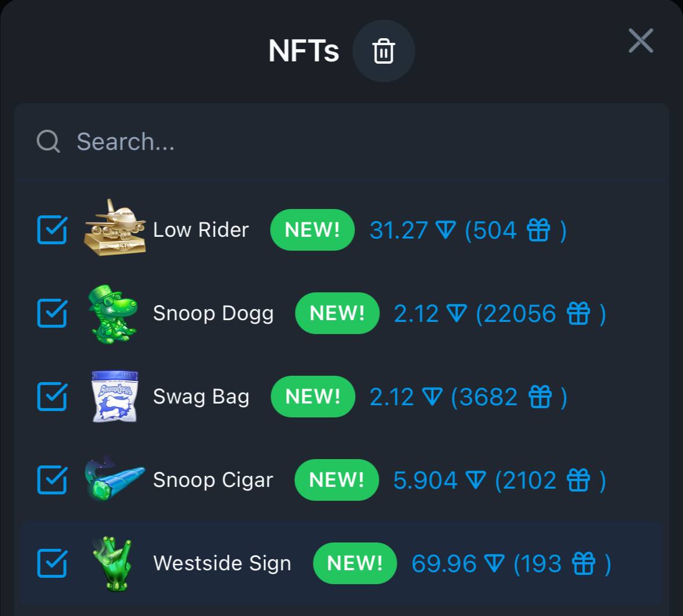Toggle the Snoop Dogg checkbox

(52, 313)
